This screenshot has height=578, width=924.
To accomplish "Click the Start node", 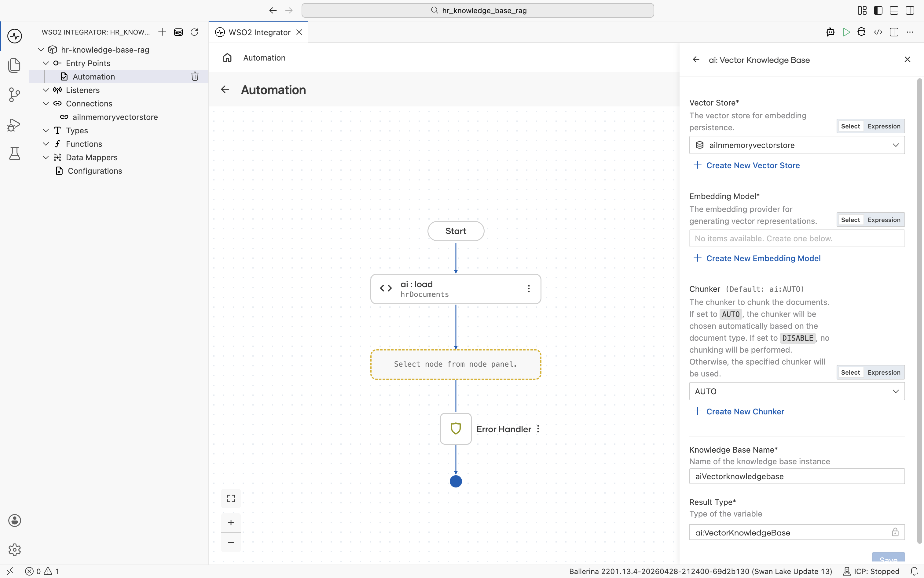I will [x=456, y=231].
